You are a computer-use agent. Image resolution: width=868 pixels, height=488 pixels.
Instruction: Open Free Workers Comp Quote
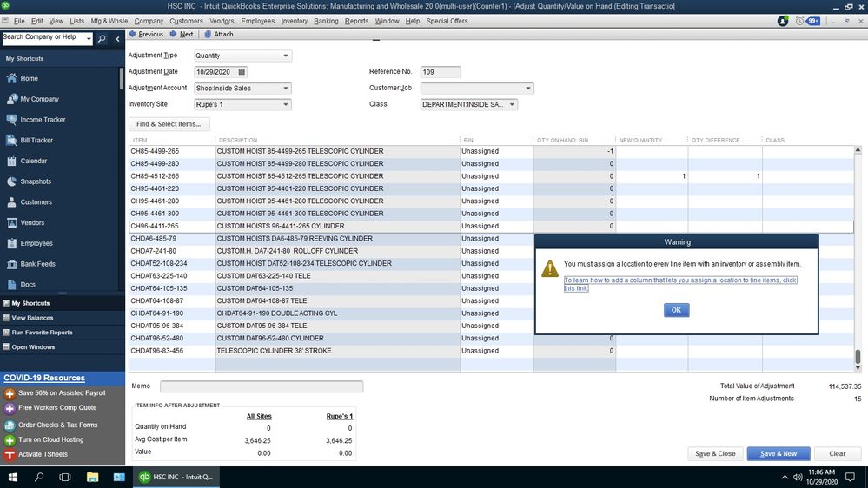57,408
